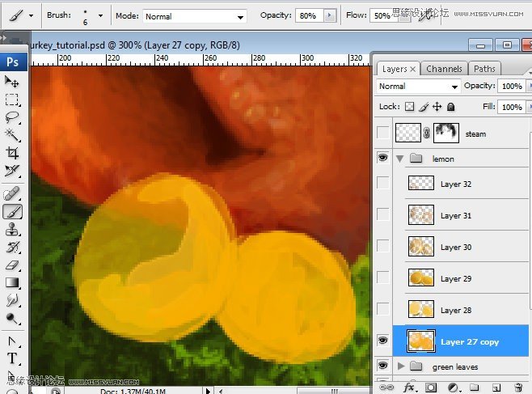Enable airbrush mode in options bar
Screen dimensions: 532x394
[424, 16]
